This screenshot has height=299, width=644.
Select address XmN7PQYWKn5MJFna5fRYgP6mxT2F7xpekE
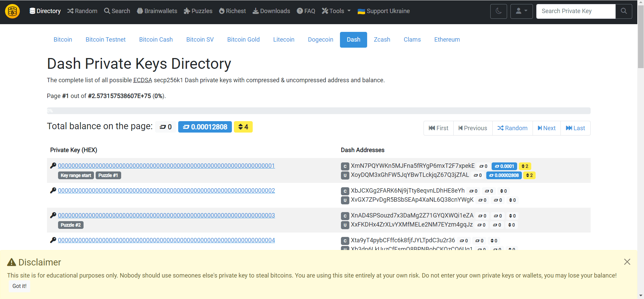tap(413, 166)
